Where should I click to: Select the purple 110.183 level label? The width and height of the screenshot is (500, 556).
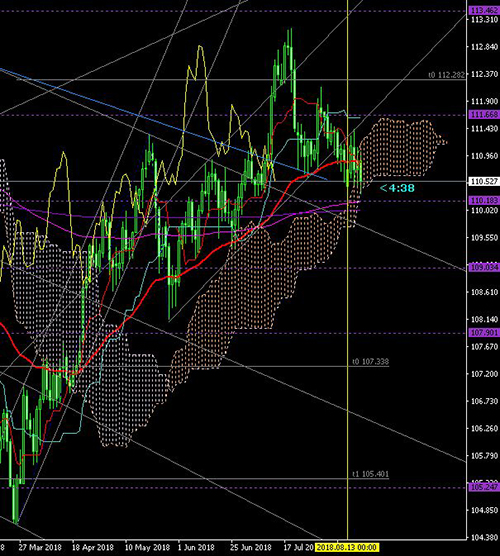tap(484, 201)
